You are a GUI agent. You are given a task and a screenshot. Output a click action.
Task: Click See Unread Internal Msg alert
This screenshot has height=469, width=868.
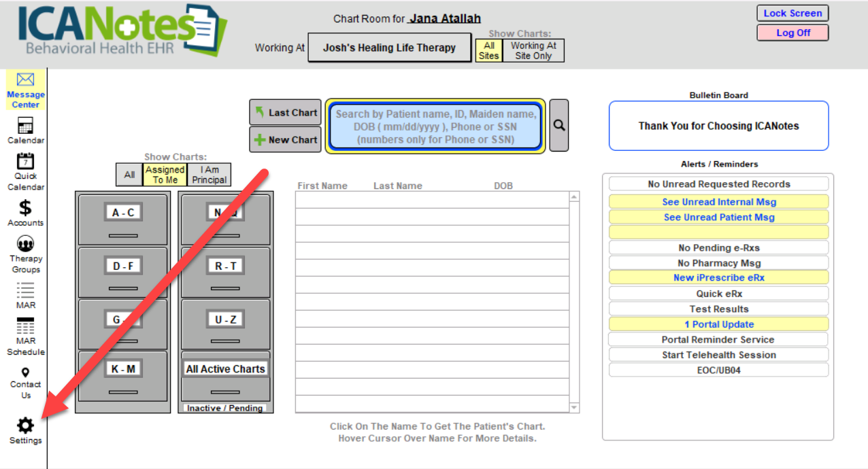718,202
